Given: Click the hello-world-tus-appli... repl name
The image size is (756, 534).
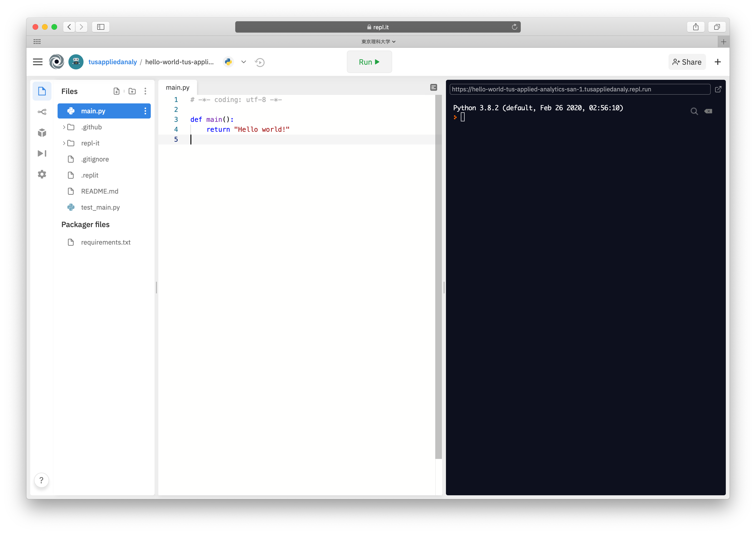Looking at the screenshot, I should point(180,62).
